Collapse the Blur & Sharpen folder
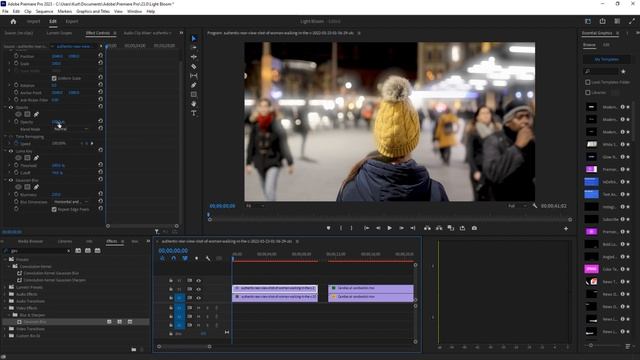Image resolution: width=640 pixels, height=360 pixels. tap(9, 315)
